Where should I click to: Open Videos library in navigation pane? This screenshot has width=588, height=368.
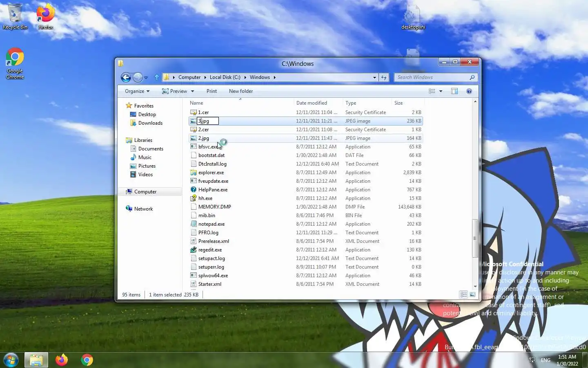tap(145, 175)
